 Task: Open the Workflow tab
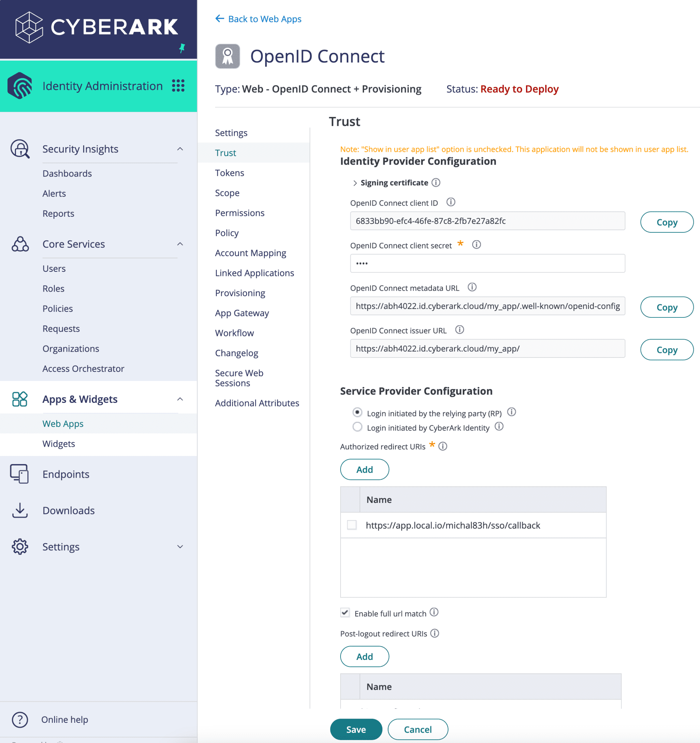click(x=234, y=333)
